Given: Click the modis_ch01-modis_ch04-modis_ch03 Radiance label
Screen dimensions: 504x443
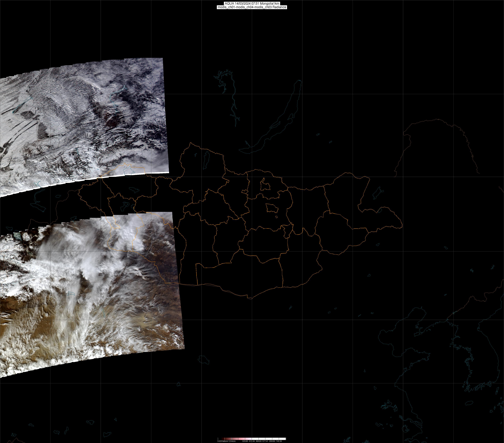Looking at the screenshot, I should 252,7.
